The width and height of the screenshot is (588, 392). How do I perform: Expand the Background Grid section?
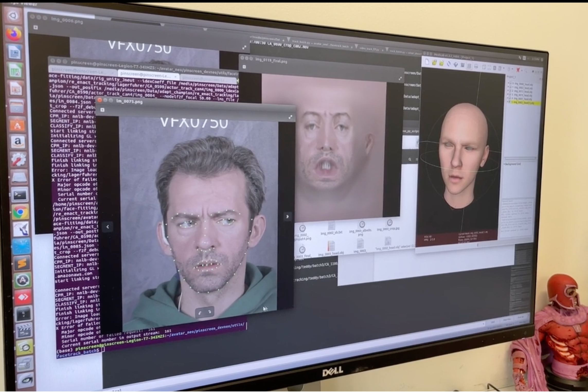click(x=504, y=164)
